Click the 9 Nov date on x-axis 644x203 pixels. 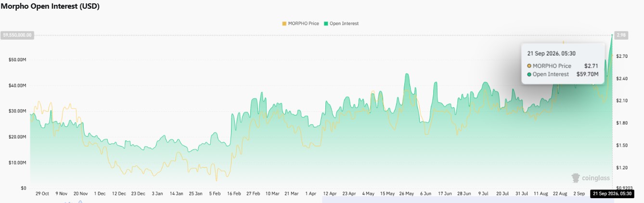pos(62,193)
